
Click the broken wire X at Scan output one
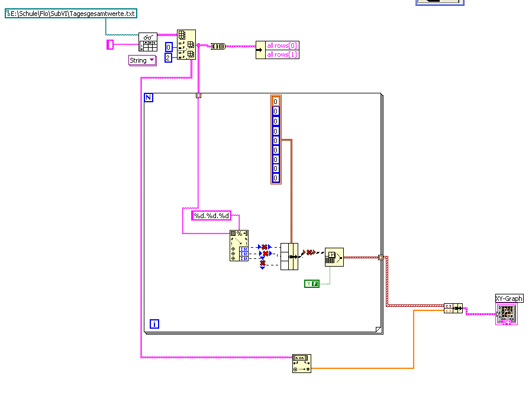[x=265, y=247]
